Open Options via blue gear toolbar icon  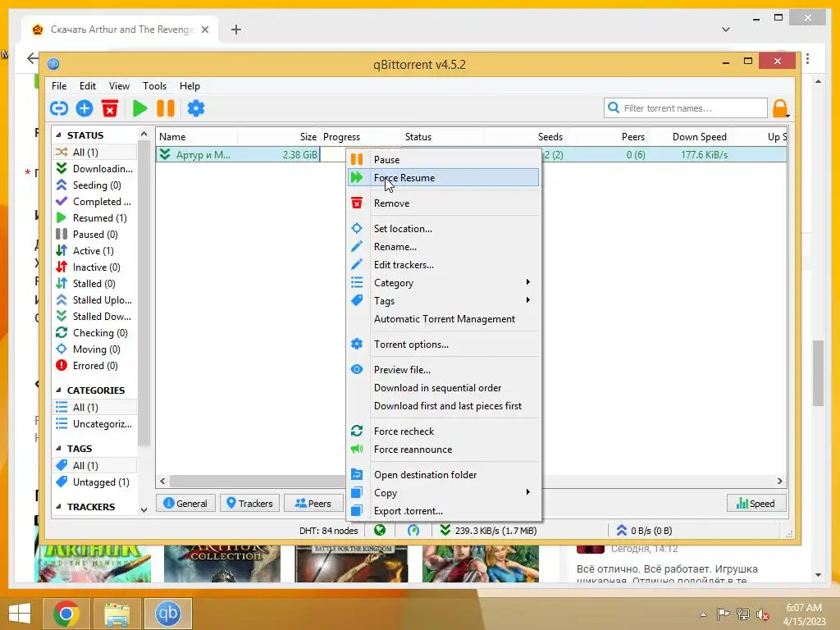pos(196,109)
